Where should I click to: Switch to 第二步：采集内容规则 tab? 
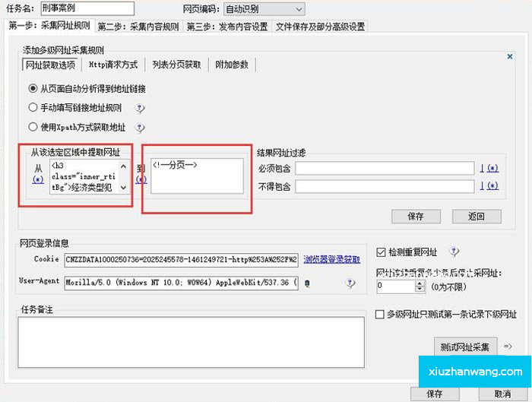(138, 26)
